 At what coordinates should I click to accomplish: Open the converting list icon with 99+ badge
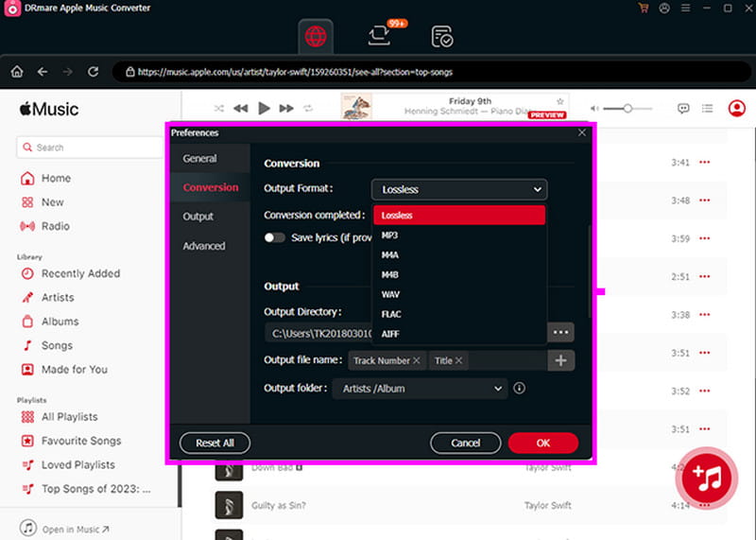pyautogui.click(x=380, y=36)
